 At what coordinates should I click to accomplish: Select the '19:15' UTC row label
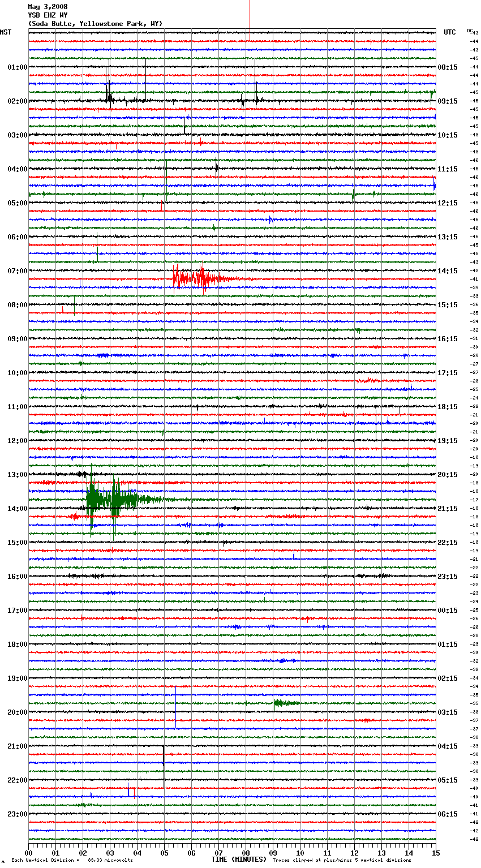click(448, 441)
